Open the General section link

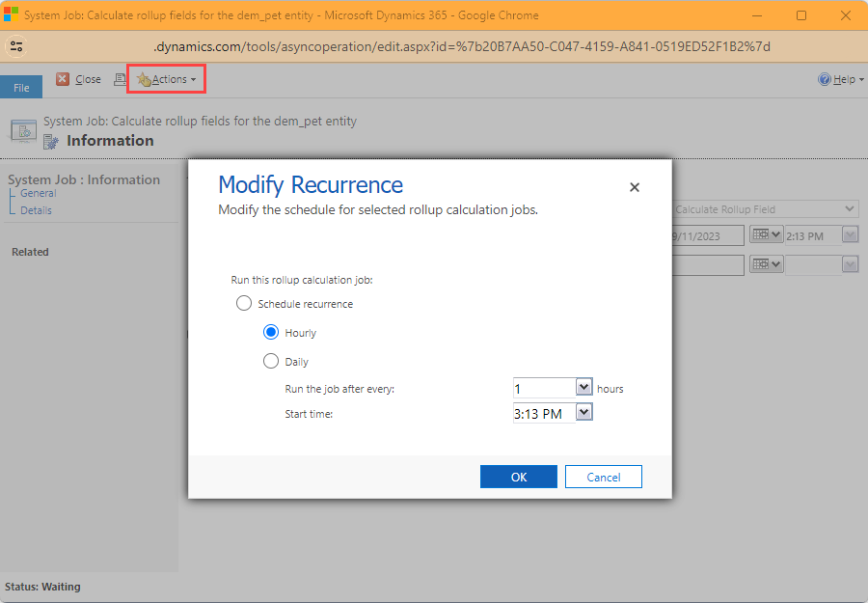(39, 193)
